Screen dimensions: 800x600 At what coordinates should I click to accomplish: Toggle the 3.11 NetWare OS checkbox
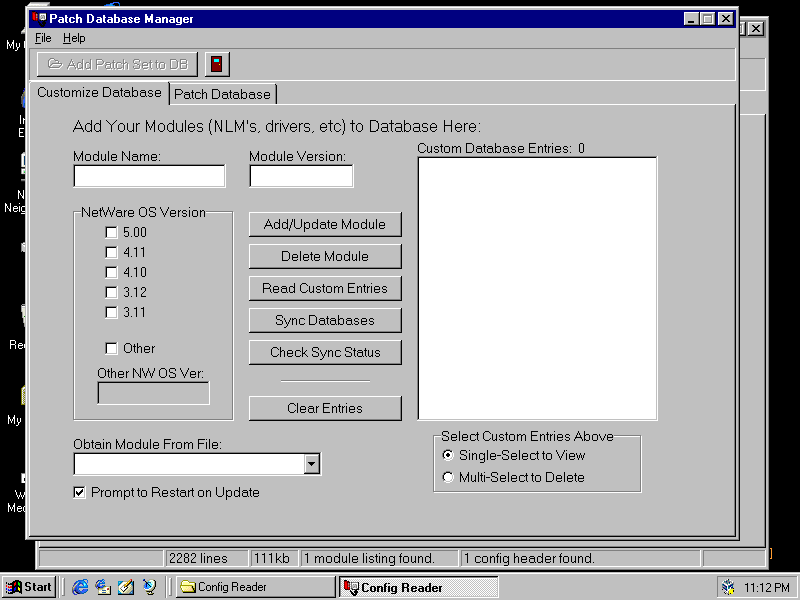pos(111,312)
